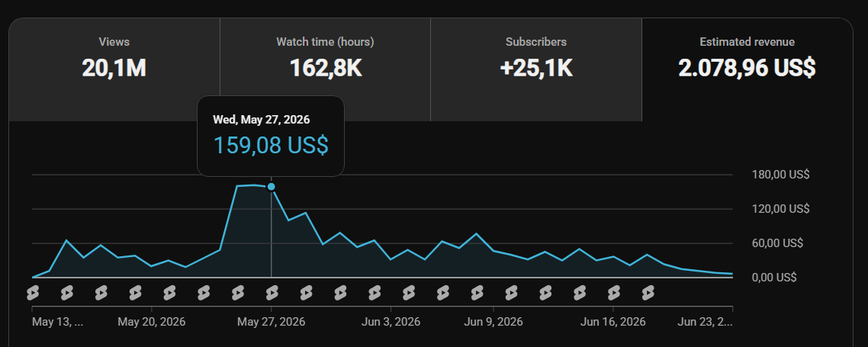Click tooltip date Wed, May 27, 2026
Screen dimensions: 868x347
click(262, 119)
